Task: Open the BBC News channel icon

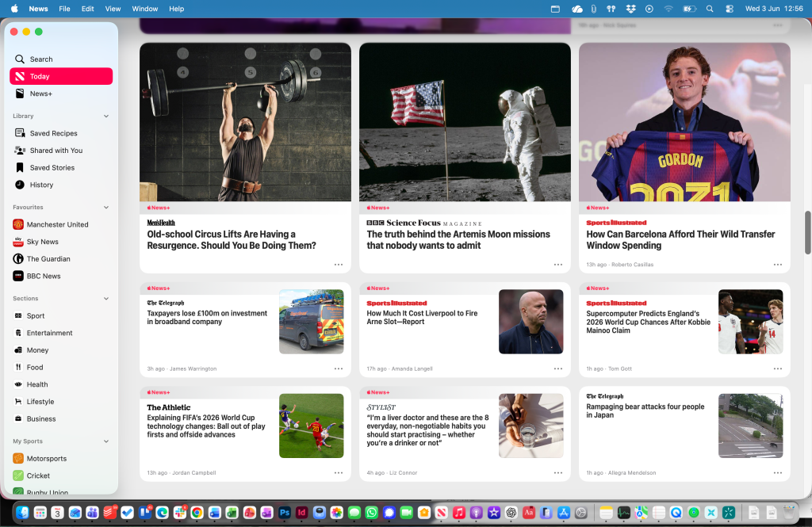Action: click(18, 276)
